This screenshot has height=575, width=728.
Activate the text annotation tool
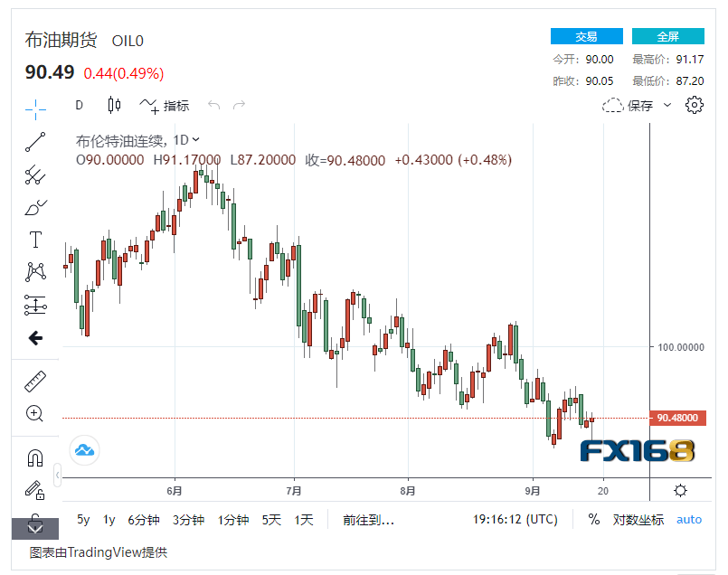[35, 240]
